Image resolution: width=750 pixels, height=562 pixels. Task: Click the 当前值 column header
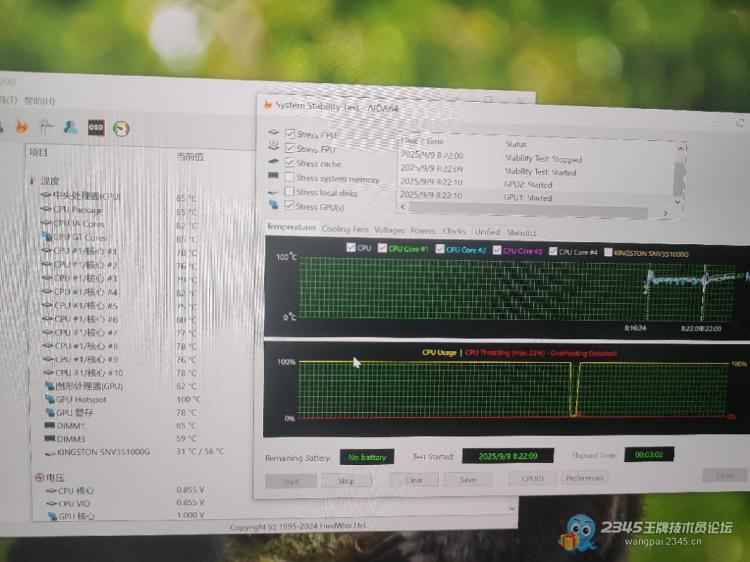[x=190, y=156]
